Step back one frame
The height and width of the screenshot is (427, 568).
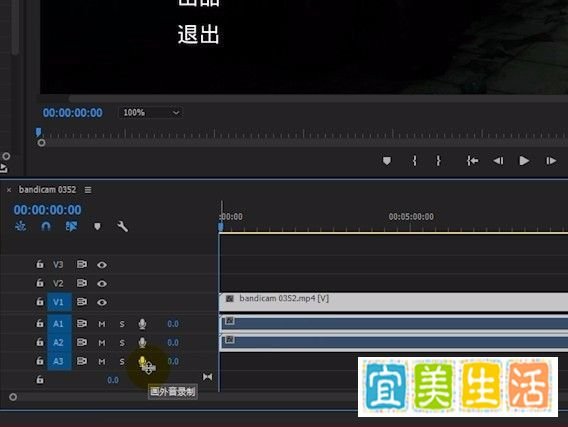point(498,160)
